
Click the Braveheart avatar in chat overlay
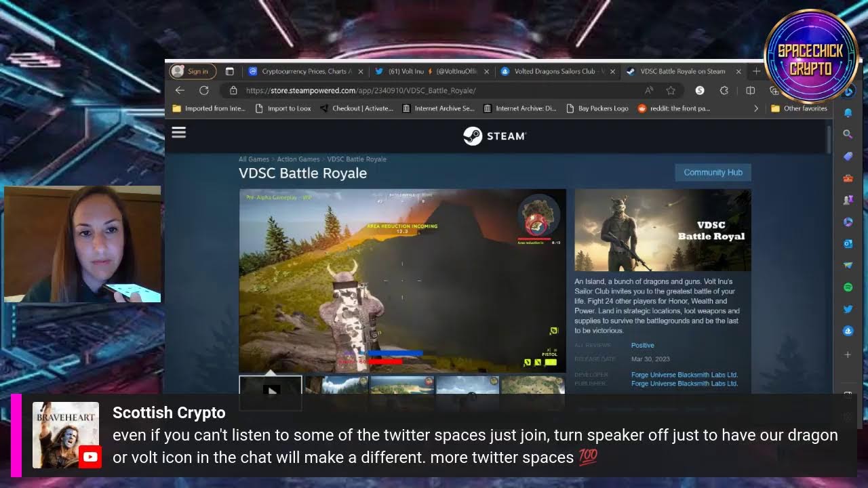tap(66, 435)
